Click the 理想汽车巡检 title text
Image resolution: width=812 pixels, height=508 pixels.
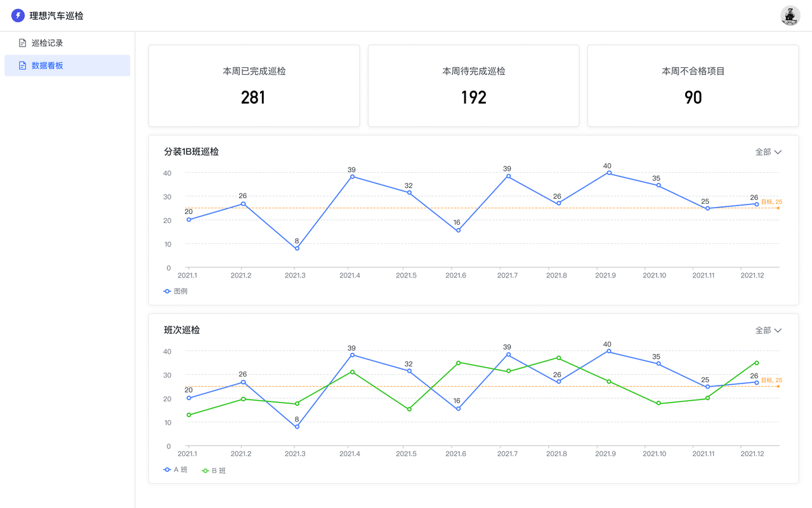[56, 16]
